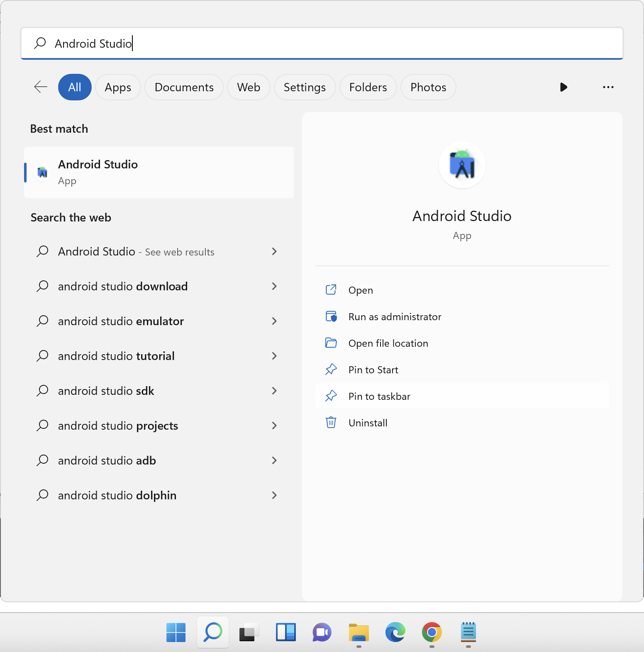Click the Run as administrator shield icon
644x652 pixels.
click(331, 316)
